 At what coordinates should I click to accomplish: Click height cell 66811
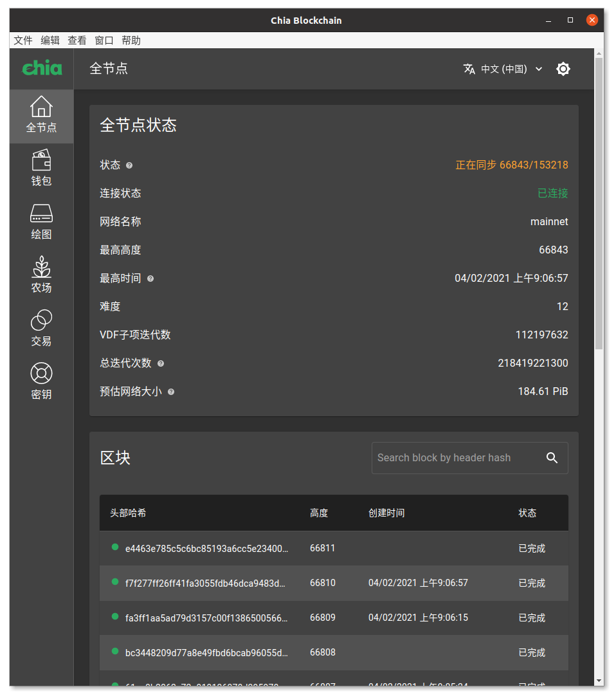click(x=323, y=548)
